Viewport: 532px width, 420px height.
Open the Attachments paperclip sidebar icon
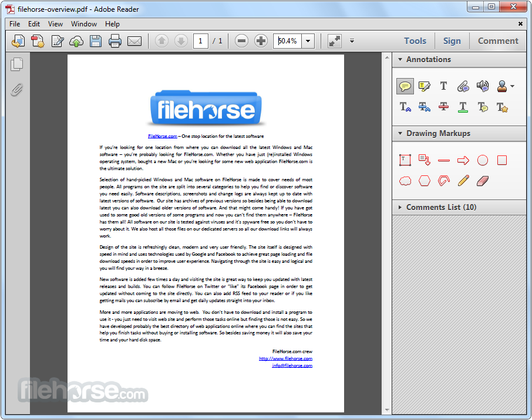(17, 90)
